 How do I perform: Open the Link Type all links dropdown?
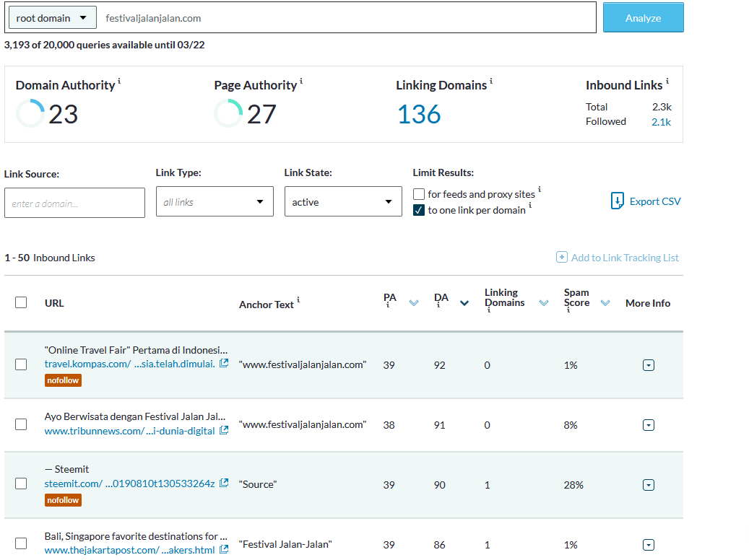point(215,201)
